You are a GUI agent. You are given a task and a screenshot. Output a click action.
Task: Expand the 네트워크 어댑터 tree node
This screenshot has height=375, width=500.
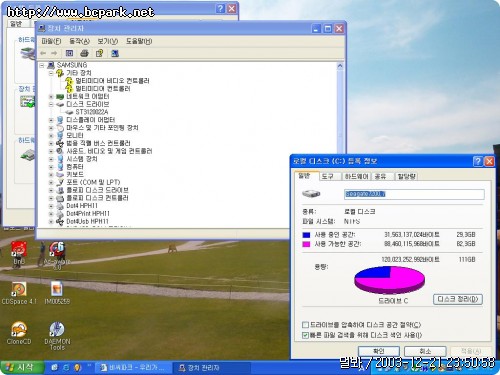[x=51, y=97]
